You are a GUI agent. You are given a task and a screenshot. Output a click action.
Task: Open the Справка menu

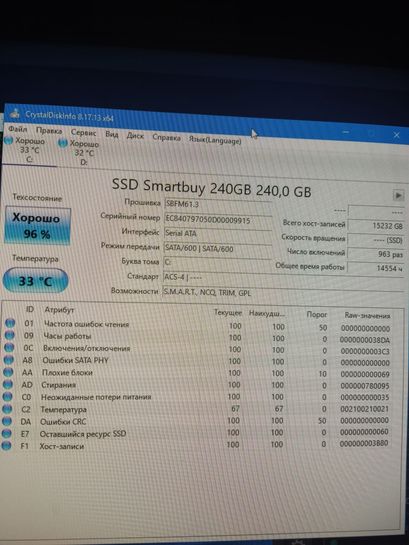166,137
